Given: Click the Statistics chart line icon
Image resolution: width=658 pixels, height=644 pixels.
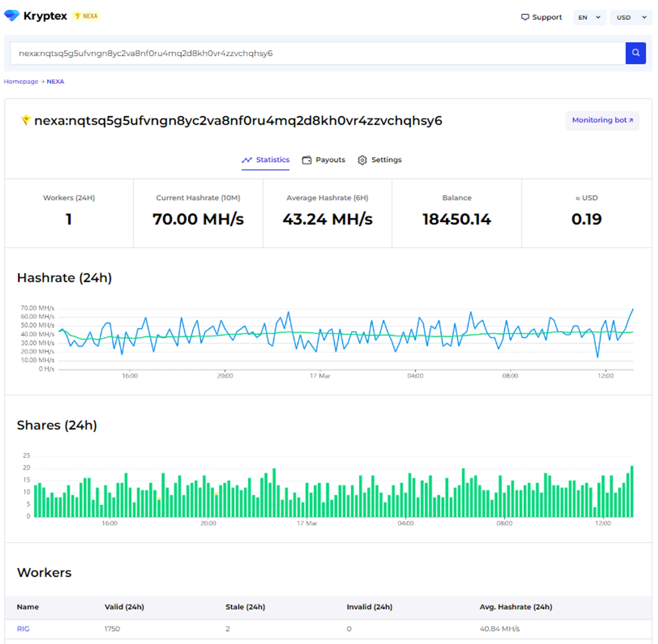Looking at the screenshot, I should [x=247, y=160].
